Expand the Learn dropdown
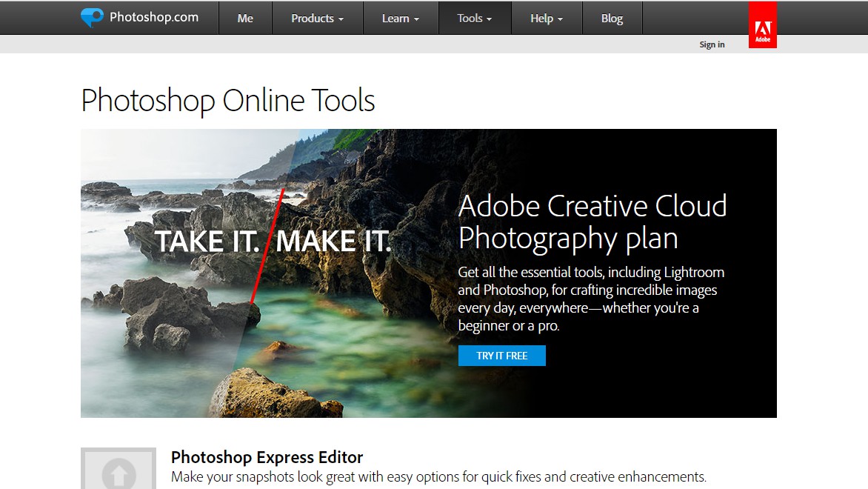Viewport: 868px width, 489px height. pos(401,18)
